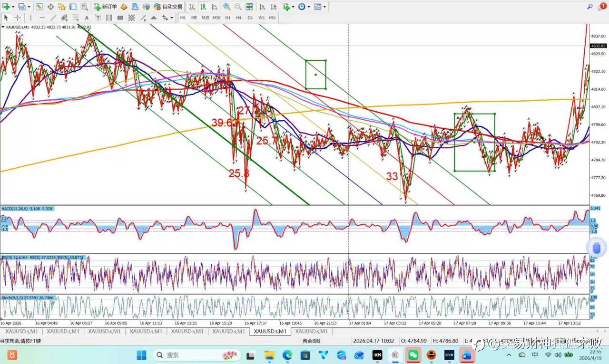The image size is (609, 364).
Task: Toggle chart auto scroll
Action: [262, 7]
